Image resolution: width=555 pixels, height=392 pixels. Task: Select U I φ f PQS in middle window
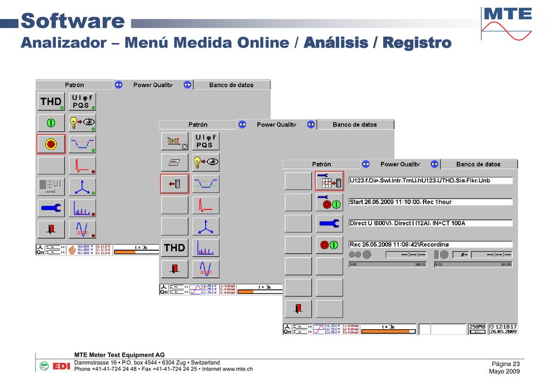click(205, 141)
